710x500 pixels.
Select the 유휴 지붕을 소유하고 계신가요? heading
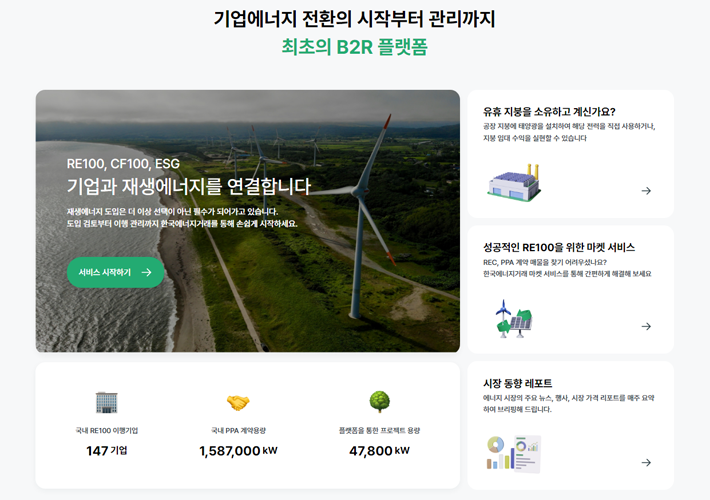pos(549,111)
